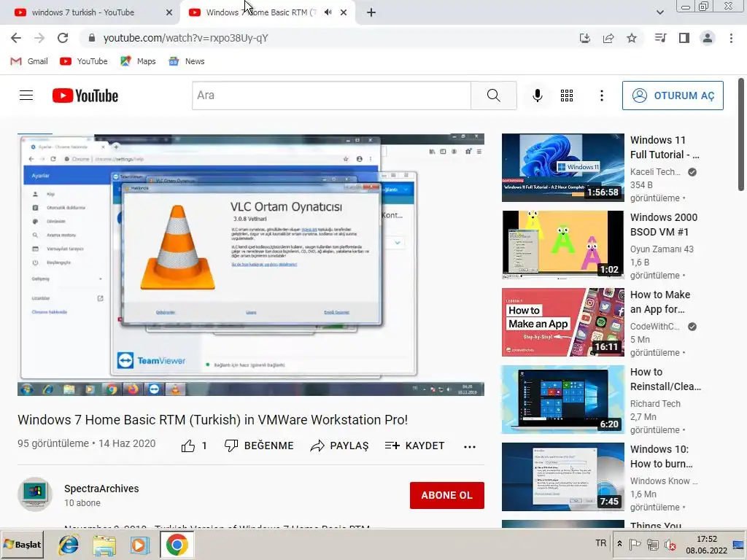
Task: Open the YouTube bookmark
Action: (x=84, y=61)
